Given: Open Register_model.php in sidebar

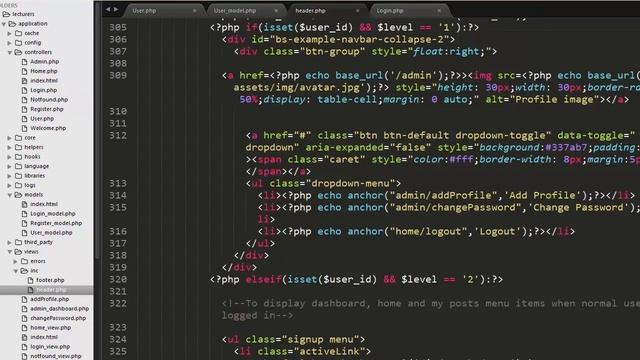Looking at the screenshot, I should [x=56, y=223].
